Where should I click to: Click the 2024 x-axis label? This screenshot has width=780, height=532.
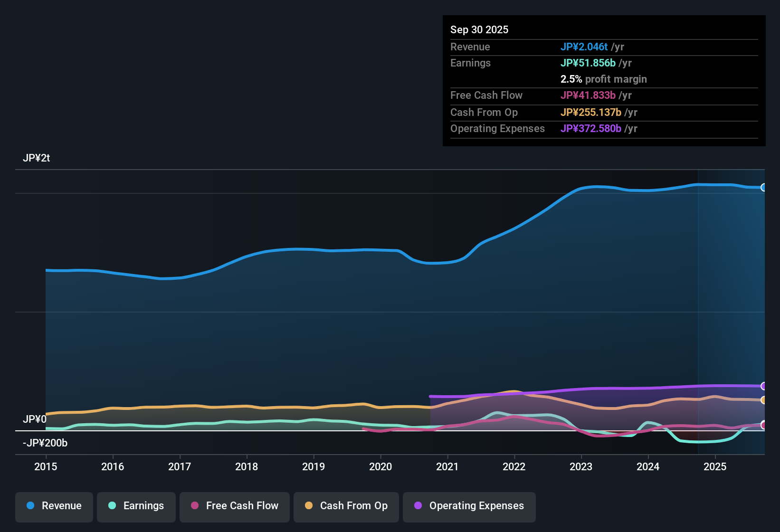(648, 467)
